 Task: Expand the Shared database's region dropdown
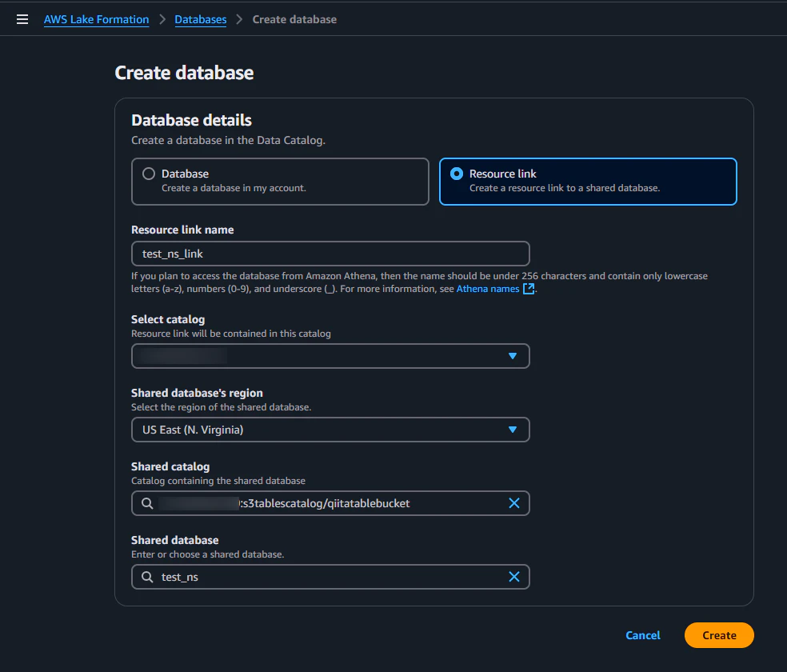(x=330, y=430)
